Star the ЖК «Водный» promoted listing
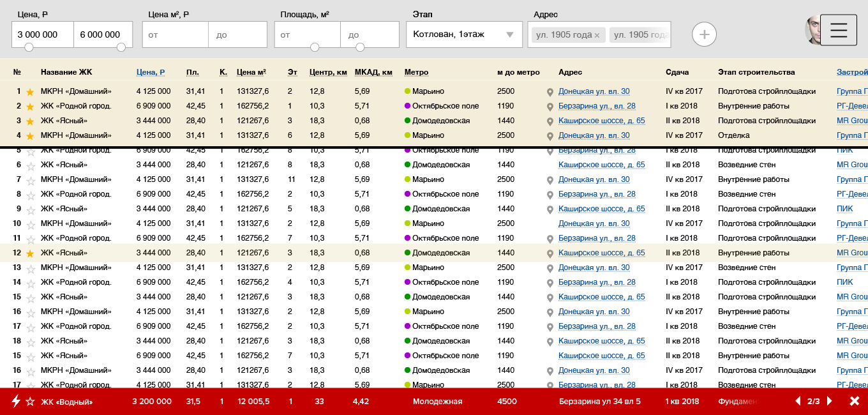Screen dimensions: 868x415 (x=29, y=402)
